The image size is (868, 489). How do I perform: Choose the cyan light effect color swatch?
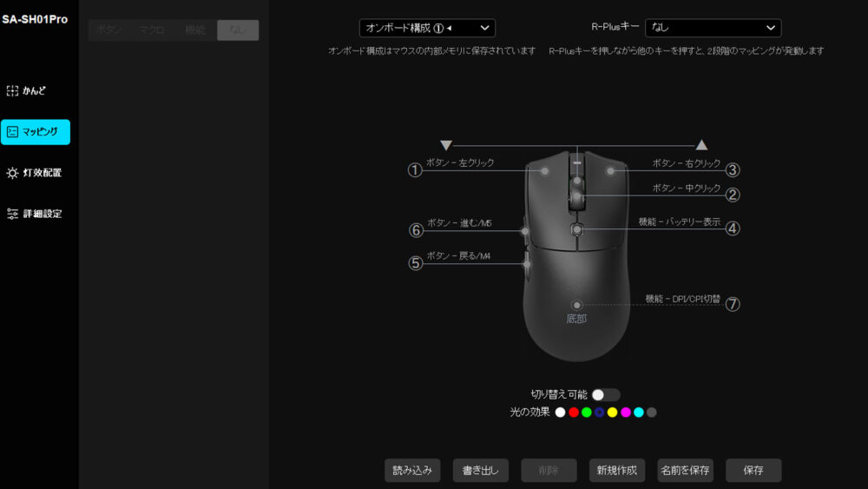pyautogui.click(x=639, y=412)
